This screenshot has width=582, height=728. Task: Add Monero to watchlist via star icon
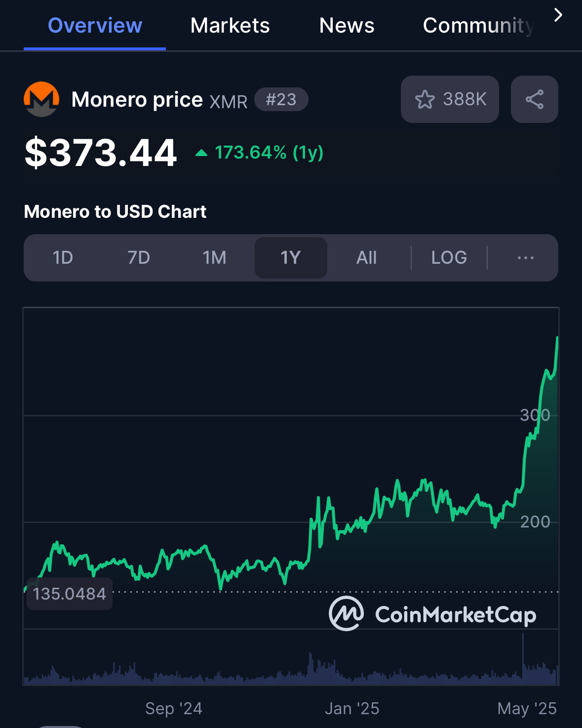pos(425,99)
